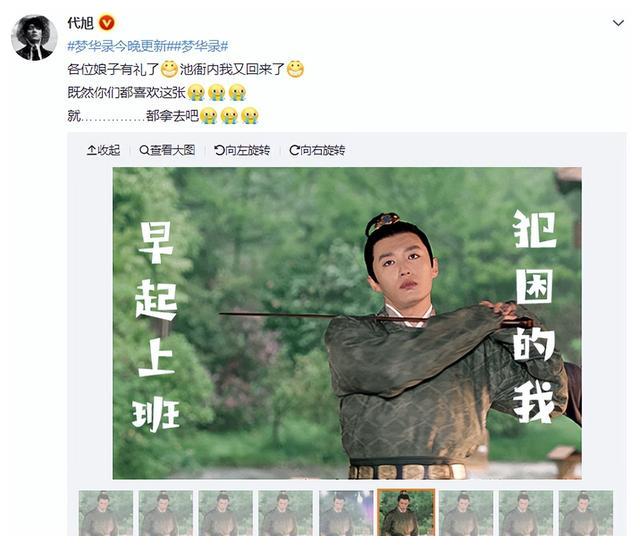Viewport: 640px width, 546px height.
Task: Select the second thumbnail in the strip
Action: 166,513
